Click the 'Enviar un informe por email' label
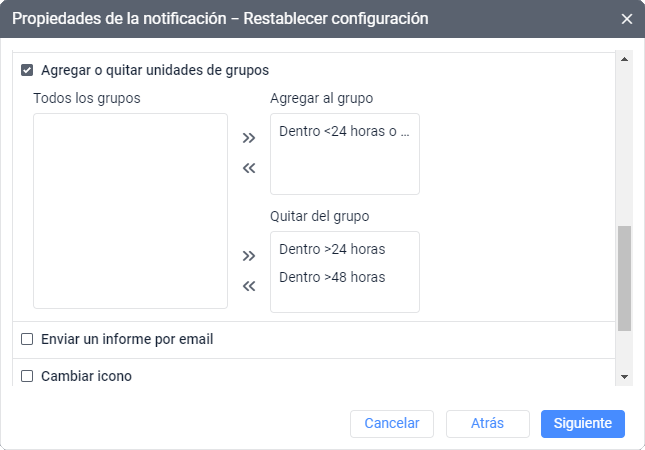645x450 pixels. (x=127, y=339)
